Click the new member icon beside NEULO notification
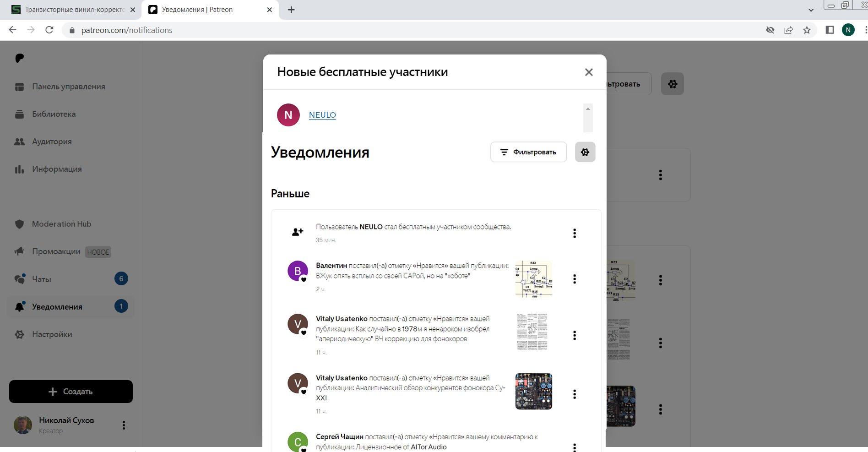The height and width of the screenshot is (452, 868). (298, 232)
